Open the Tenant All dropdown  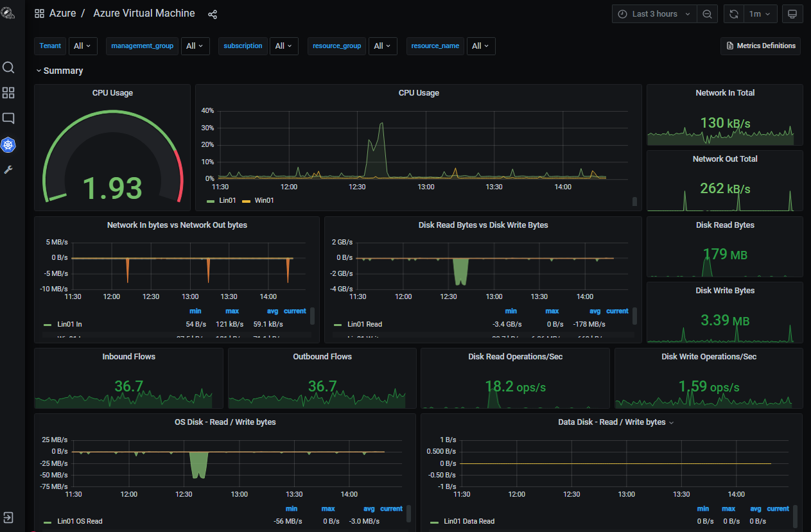83,46
